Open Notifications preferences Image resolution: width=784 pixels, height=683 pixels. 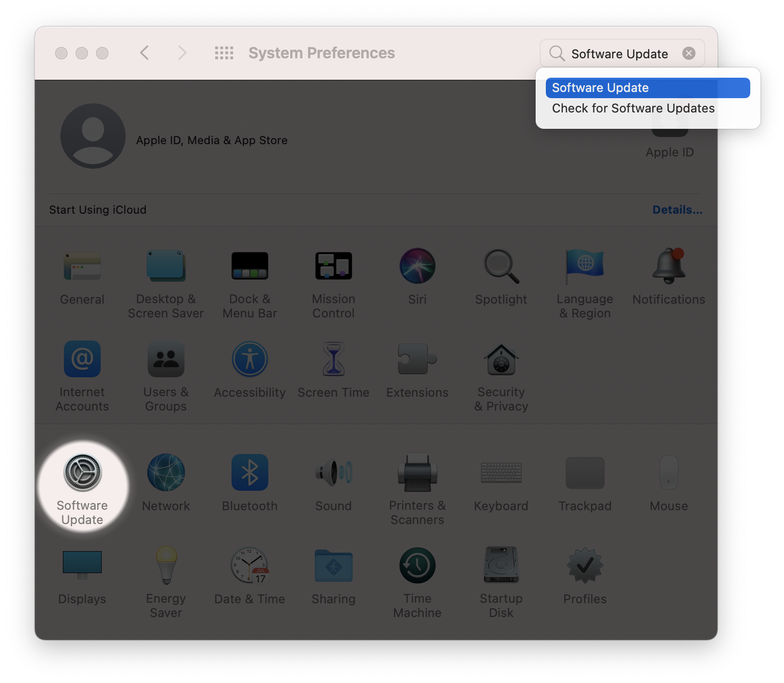[668, 278]
